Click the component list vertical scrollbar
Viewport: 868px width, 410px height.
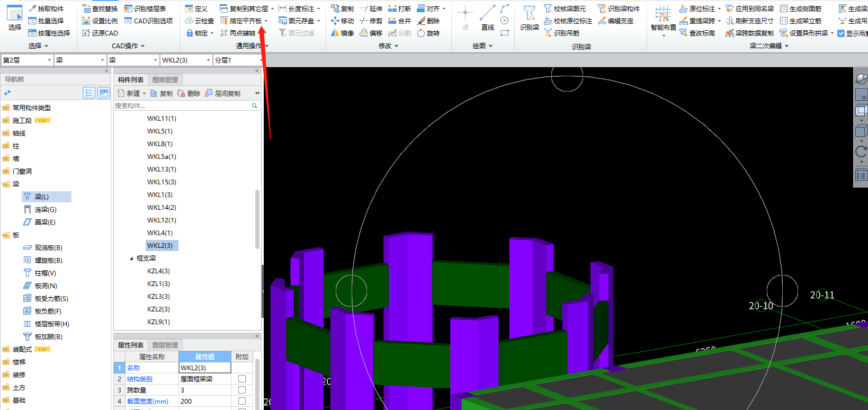[257, 219]
